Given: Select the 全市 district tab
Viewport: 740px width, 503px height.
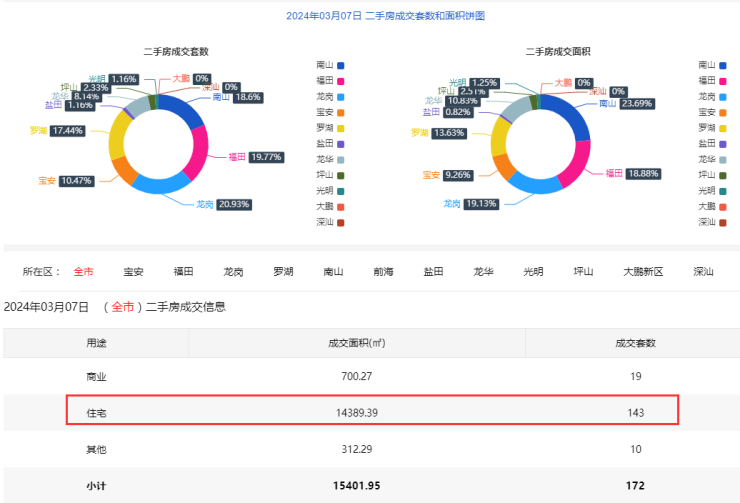Looking at the screenshot, I should 83,272.
